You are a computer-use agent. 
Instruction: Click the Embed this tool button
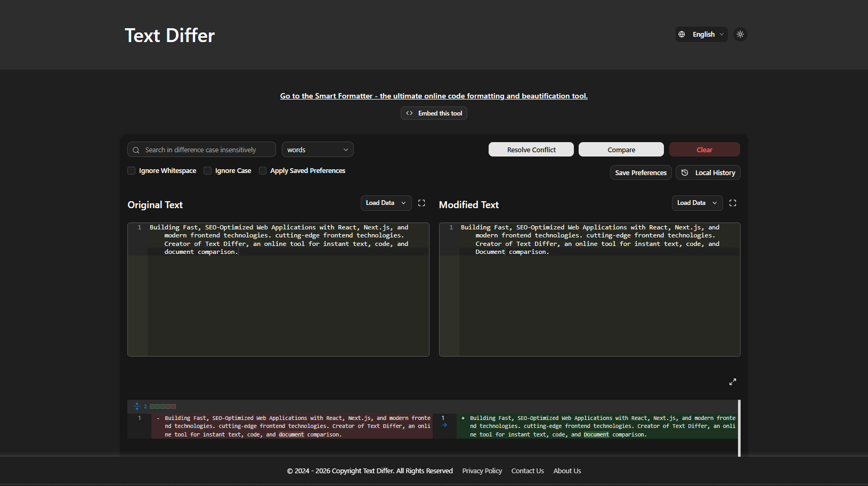click(x=434, y=113)
